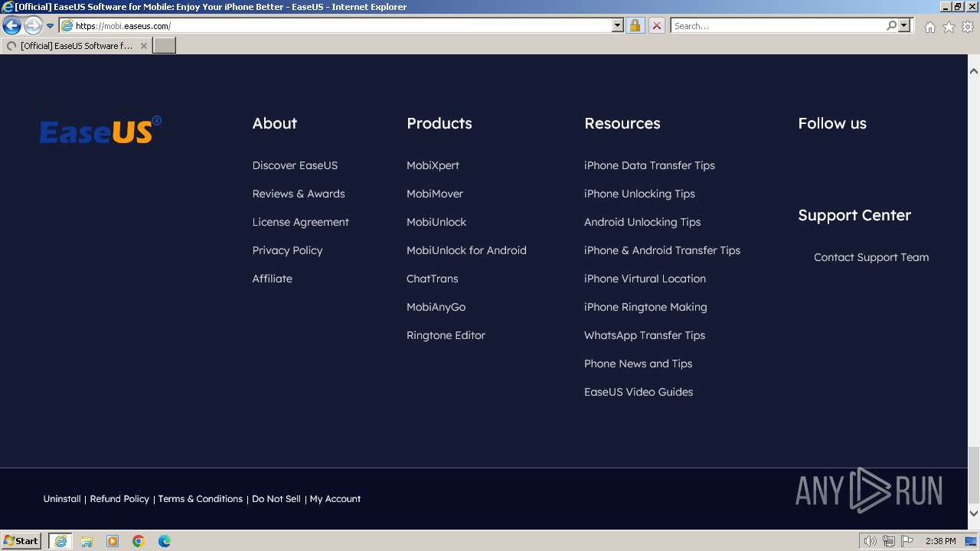Click the browser Back arrow button
The width and height of the screenshot is (980, 551).
[x=11, y=26]
